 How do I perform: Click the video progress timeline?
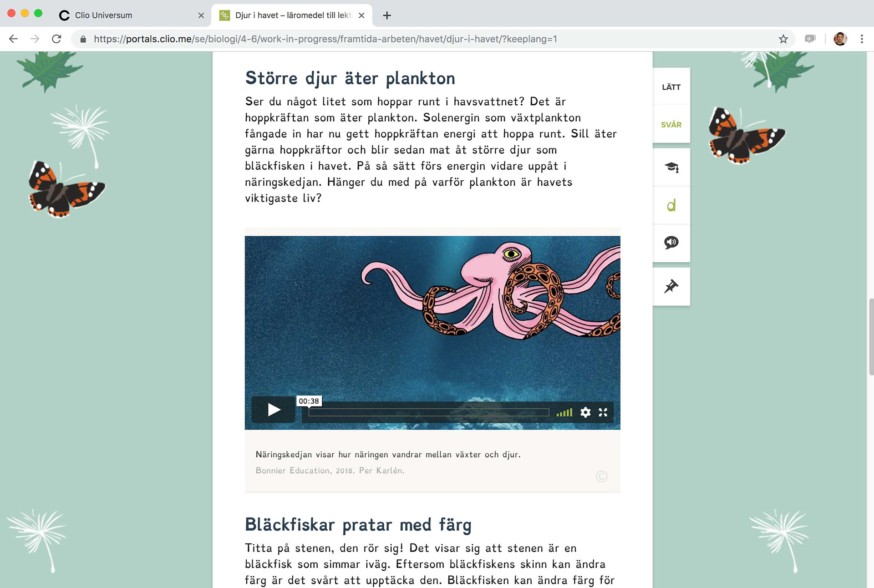pos(429,412)
